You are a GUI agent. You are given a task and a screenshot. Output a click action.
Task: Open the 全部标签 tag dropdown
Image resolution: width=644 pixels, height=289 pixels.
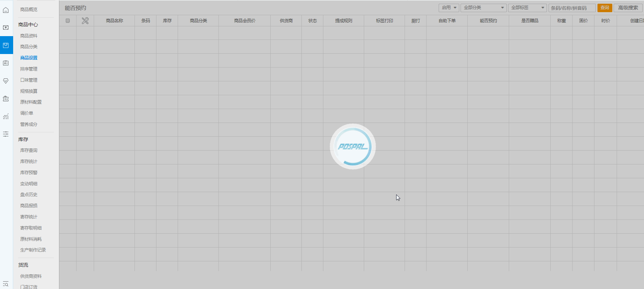[527, 8]
